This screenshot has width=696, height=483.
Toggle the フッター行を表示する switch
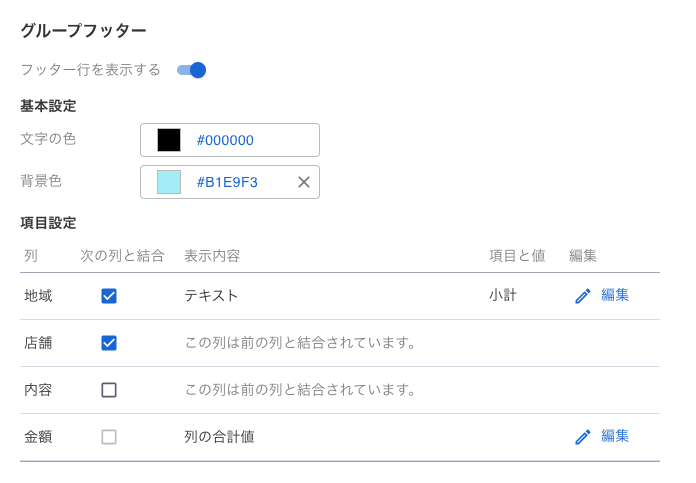point(191,70)
